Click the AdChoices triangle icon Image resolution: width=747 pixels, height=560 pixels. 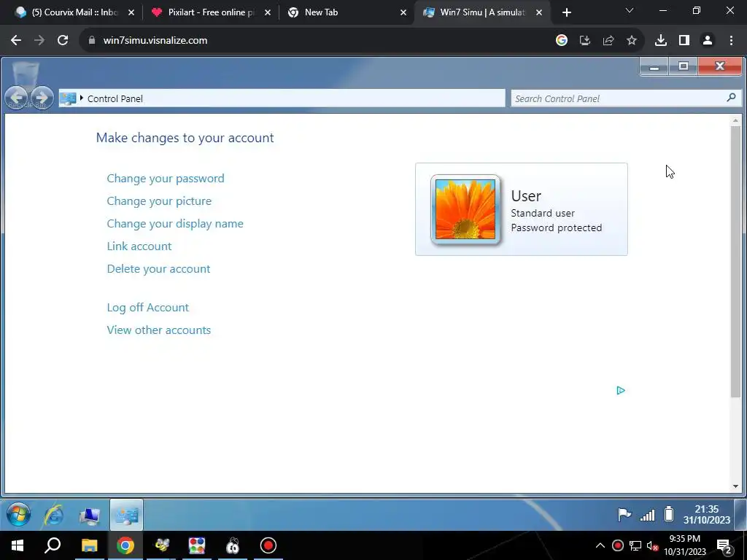point(620,391)
